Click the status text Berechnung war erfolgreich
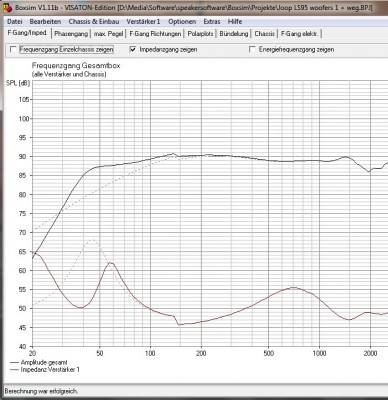Screen dimensions: 388x400 tap(41, 391)
